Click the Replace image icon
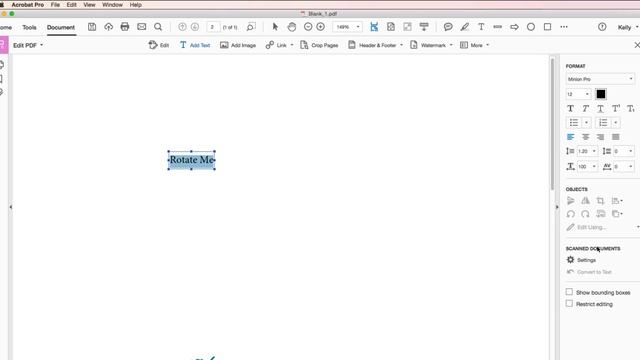The height and width of the screenshot is (360, 640). 600,214
